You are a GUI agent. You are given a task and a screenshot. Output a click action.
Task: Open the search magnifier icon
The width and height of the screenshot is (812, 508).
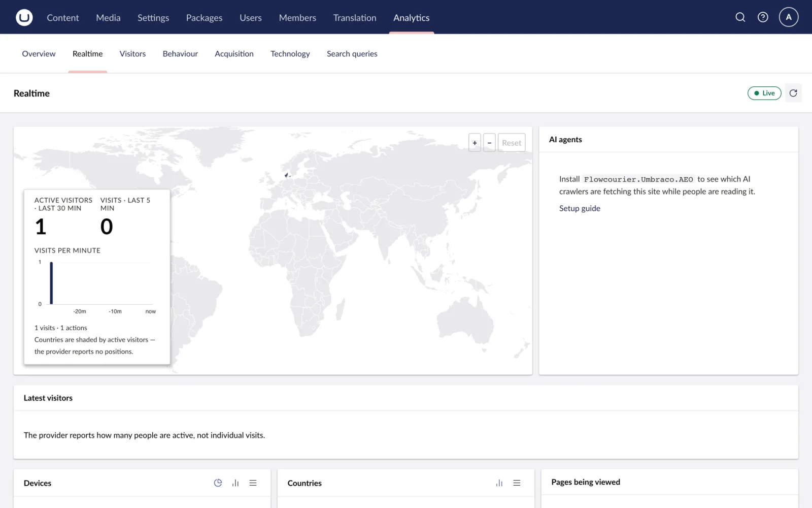[x=740, y=17]
